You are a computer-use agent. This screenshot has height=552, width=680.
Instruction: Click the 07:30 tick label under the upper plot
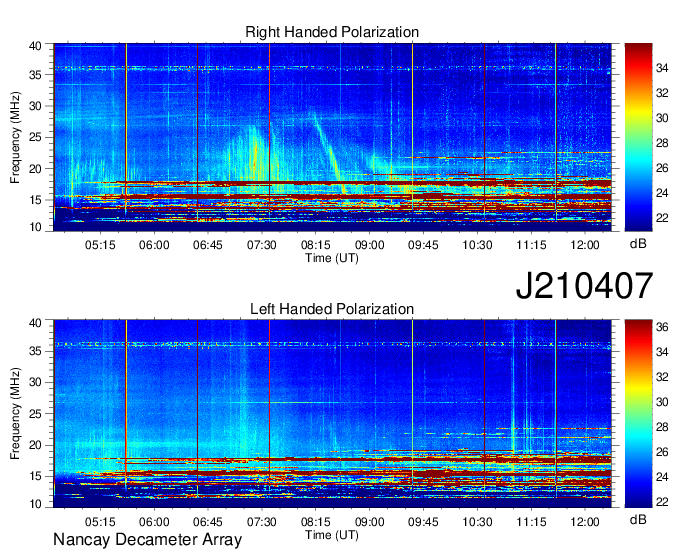tap(262, 245)
